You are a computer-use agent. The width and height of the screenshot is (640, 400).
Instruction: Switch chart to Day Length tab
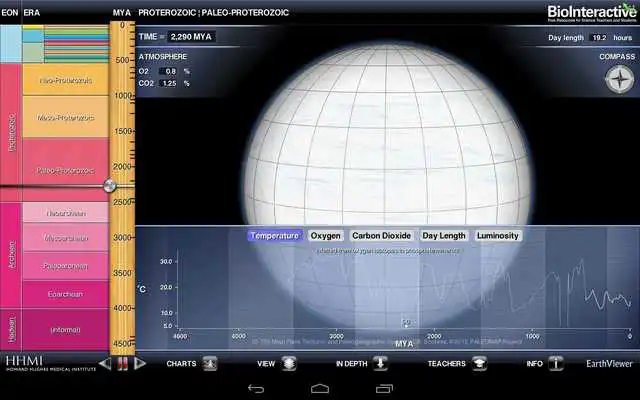pos(444,236)
